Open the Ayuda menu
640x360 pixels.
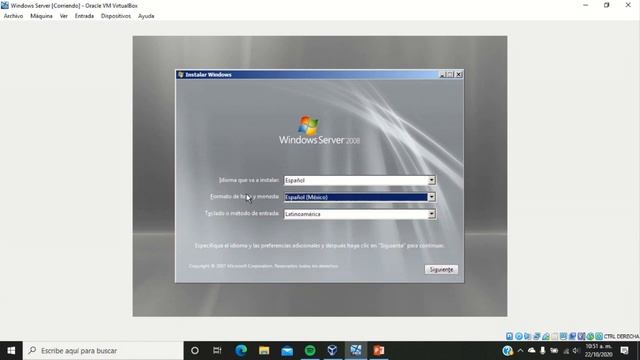tap(146, 16)
